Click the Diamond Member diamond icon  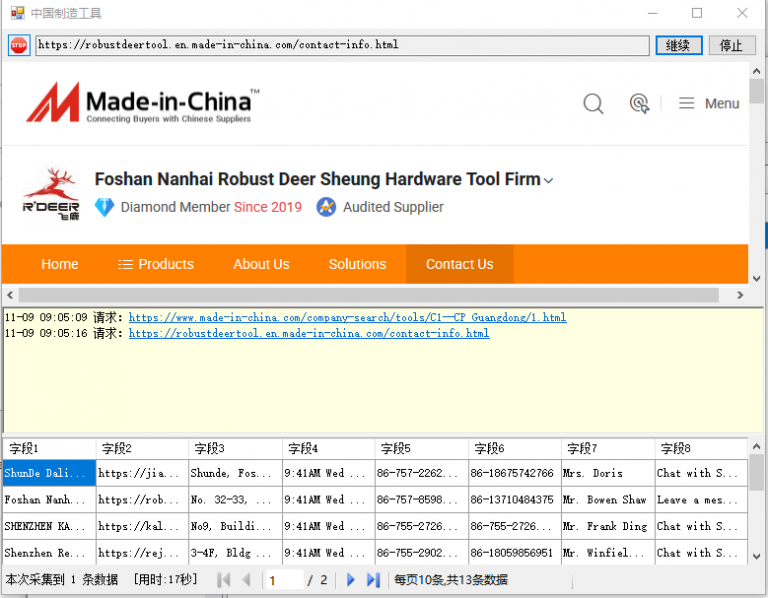(104, 207)
